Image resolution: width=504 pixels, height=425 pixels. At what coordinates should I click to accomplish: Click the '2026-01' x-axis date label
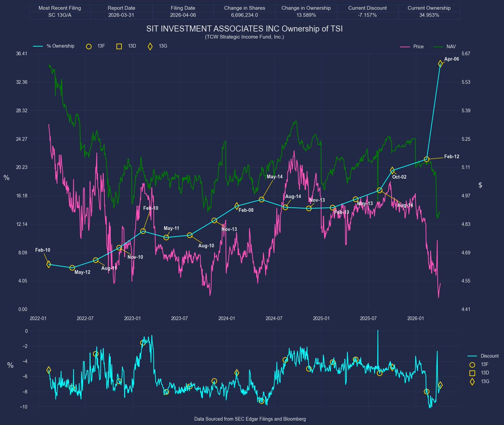pyautogui.click(x=415, y=318)
